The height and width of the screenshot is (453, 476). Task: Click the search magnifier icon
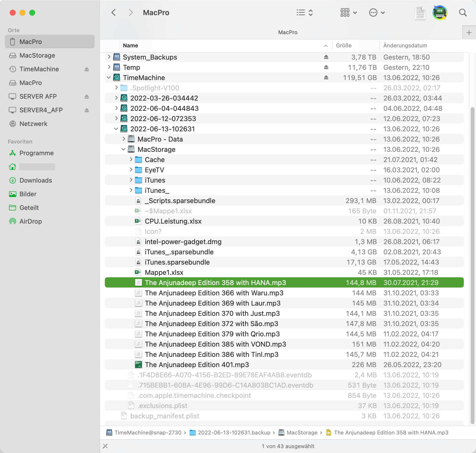[463, 13]
